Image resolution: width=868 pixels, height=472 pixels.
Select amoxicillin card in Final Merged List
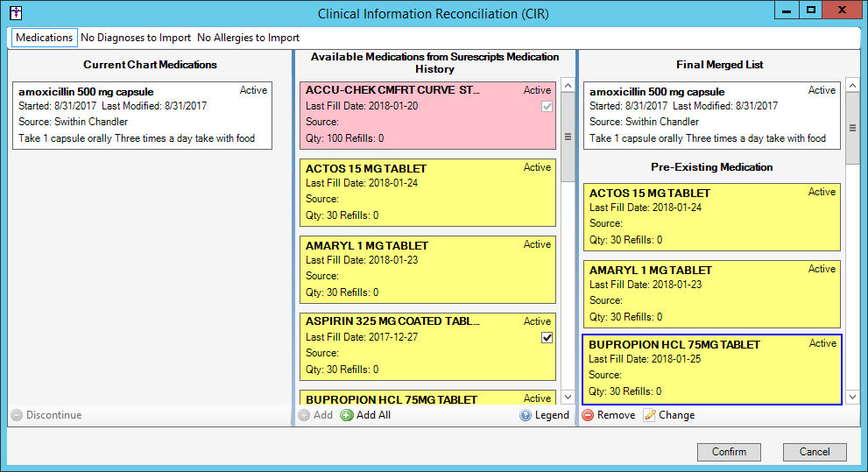tap(712, 115)
